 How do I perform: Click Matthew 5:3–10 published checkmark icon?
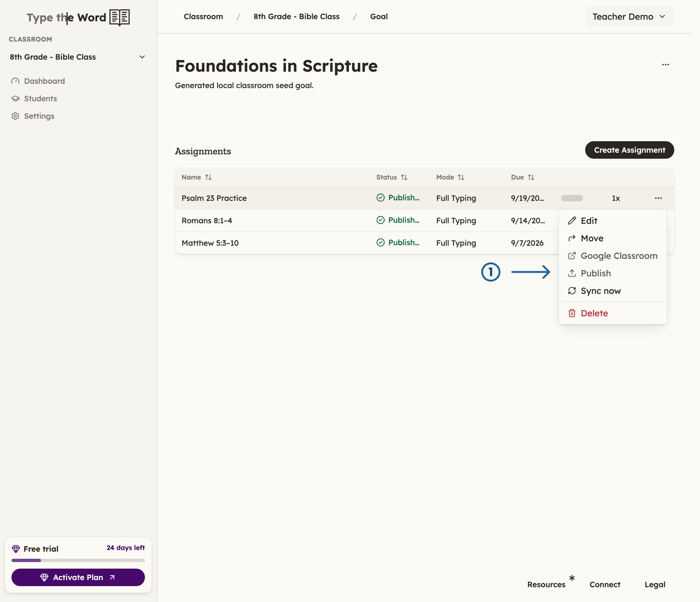(x=380, y=243)
